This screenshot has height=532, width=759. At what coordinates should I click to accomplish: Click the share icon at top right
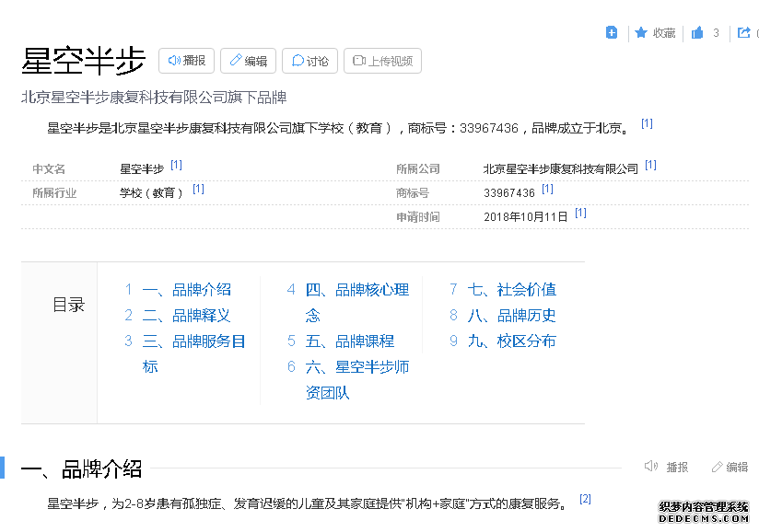click(743, 32)
